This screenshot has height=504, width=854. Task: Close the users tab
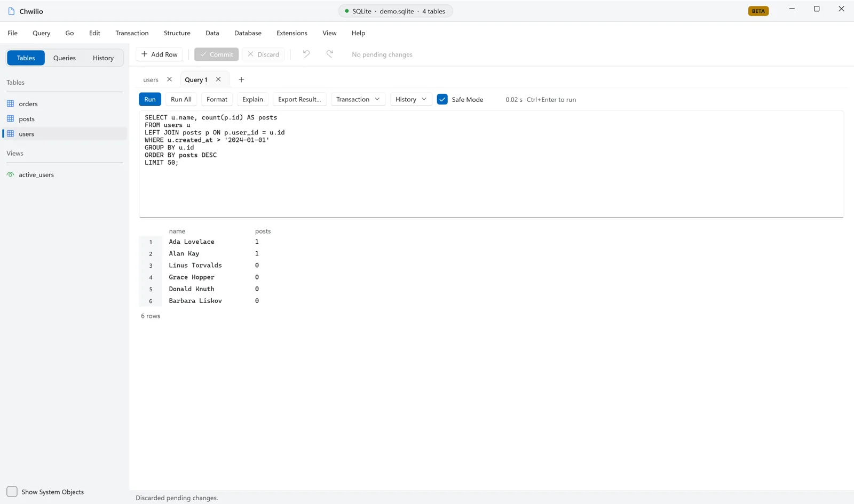coord(169,79)
